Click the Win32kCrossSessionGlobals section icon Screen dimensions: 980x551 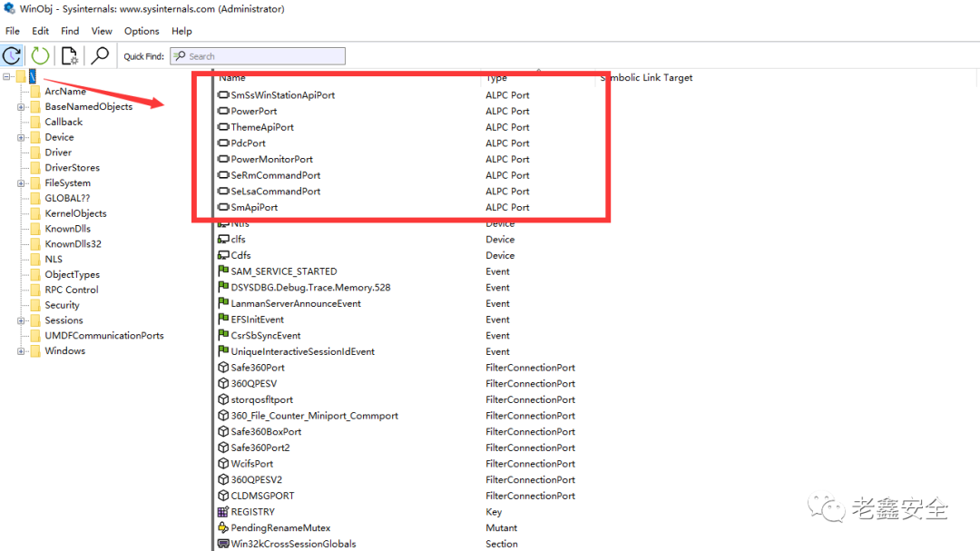click(x=223, y=544)
